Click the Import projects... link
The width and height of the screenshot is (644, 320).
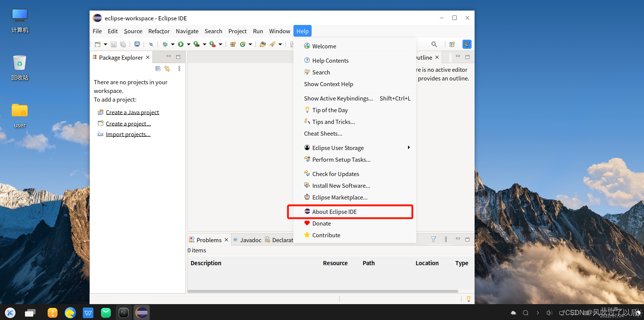point(128,134)
